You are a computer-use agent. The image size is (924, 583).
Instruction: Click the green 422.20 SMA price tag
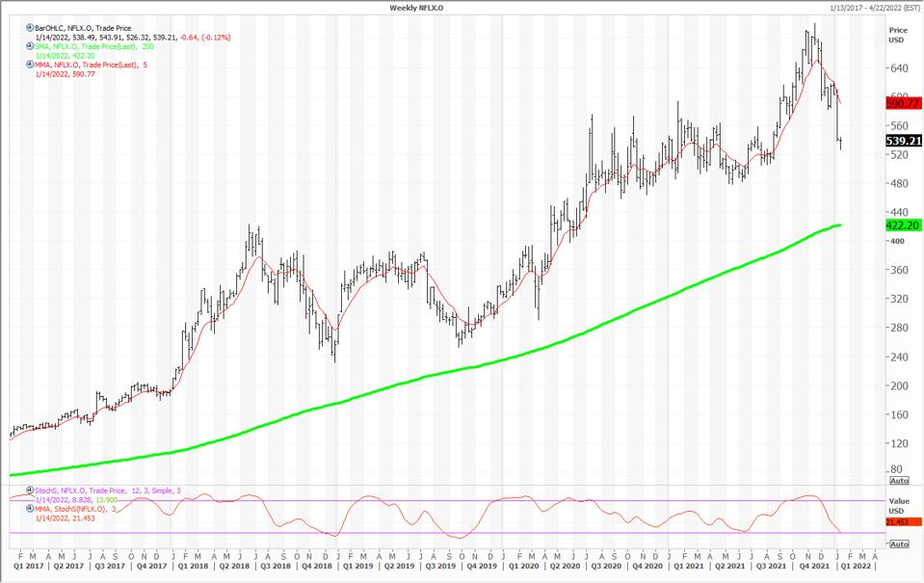902,225
